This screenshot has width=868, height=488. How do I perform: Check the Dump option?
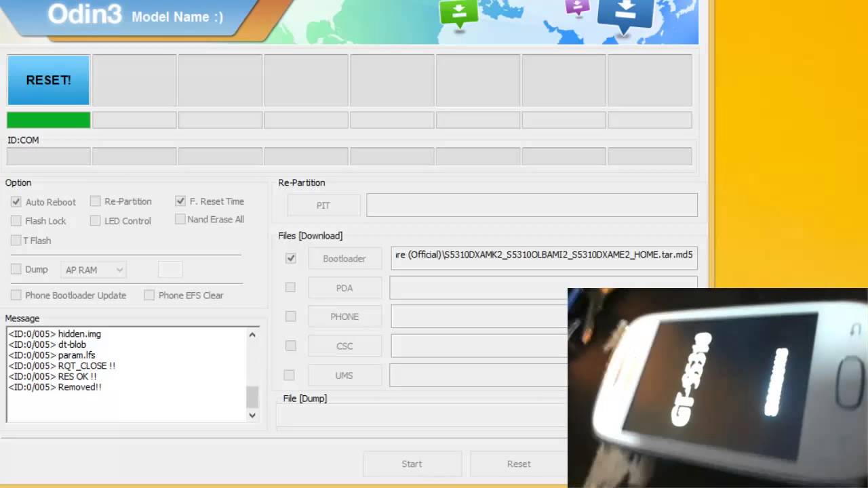click(16, 269)
